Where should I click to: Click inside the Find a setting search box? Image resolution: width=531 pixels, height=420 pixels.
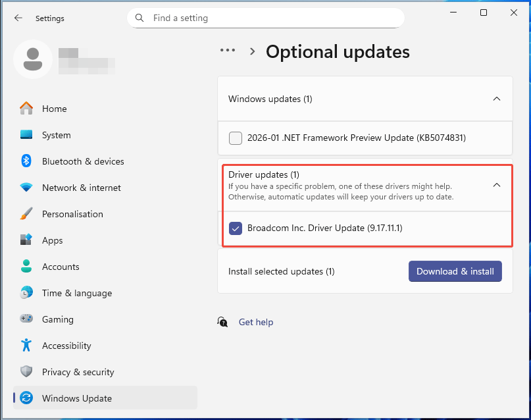point(265,18)
